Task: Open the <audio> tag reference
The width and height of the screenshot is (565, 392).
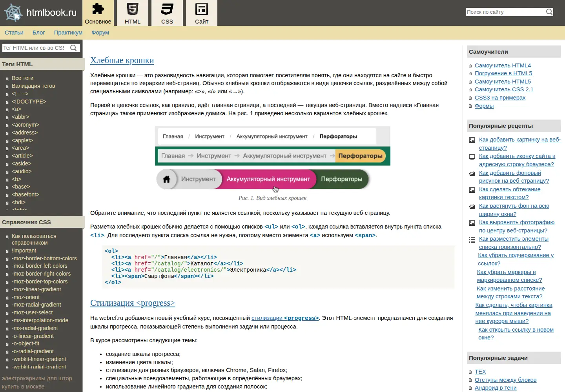Action: [x=22, y=171]
